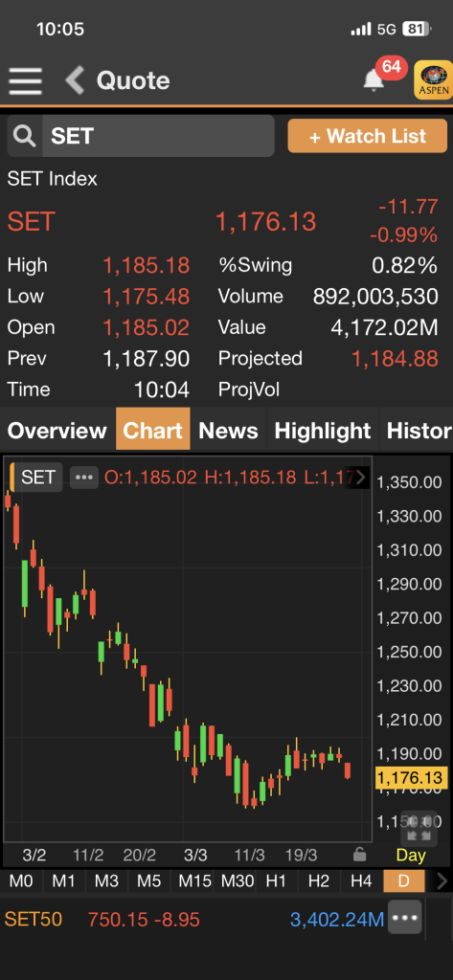Tap the search magnifier icon
The width and height of the screenshot is (453, 980).
(24, 136)
